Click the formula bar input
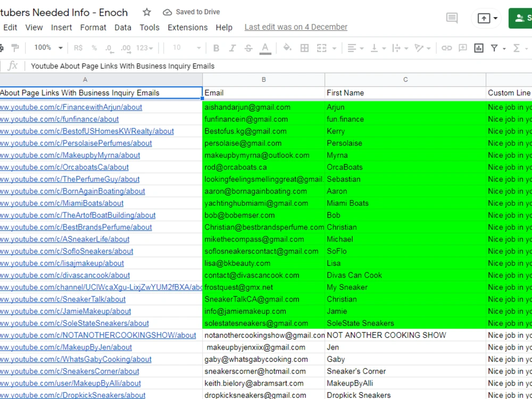The image size is (532, 399). [278, 66]
